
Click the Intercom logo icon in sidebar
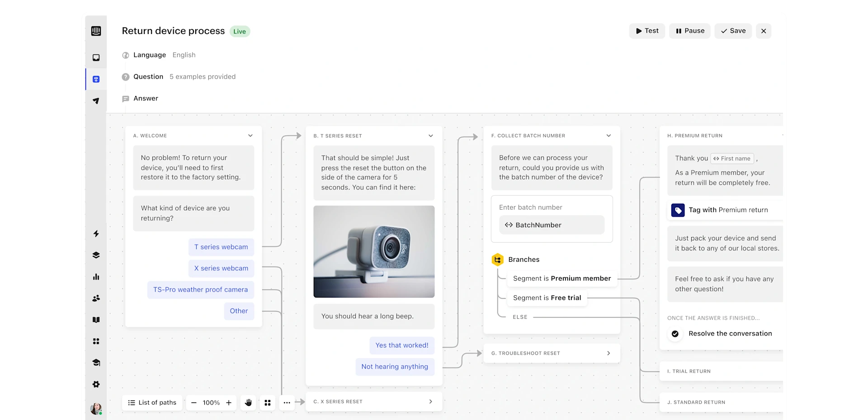[x=96, y=31]
